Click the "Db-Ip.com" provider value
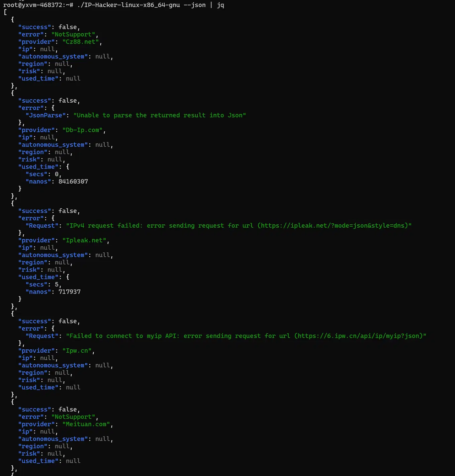Viewport: 455px width, 476px height. coord(82,130)
